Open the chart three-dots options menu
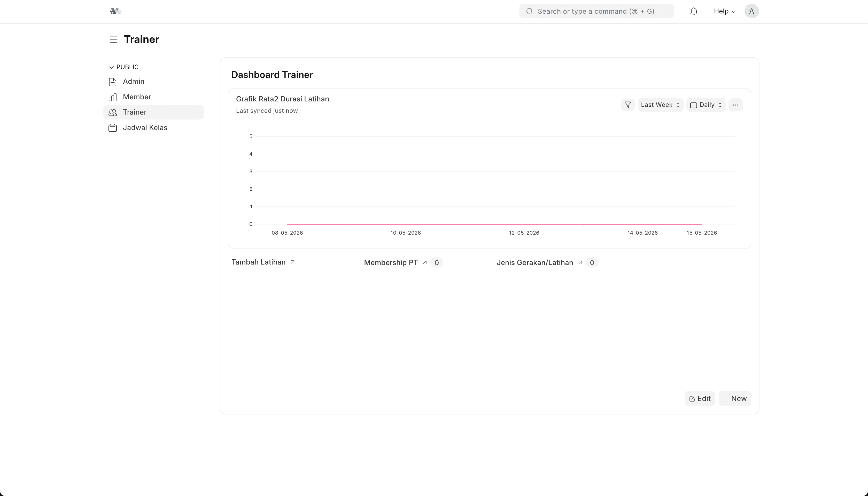The image size is (868, 496). (735, 105)
